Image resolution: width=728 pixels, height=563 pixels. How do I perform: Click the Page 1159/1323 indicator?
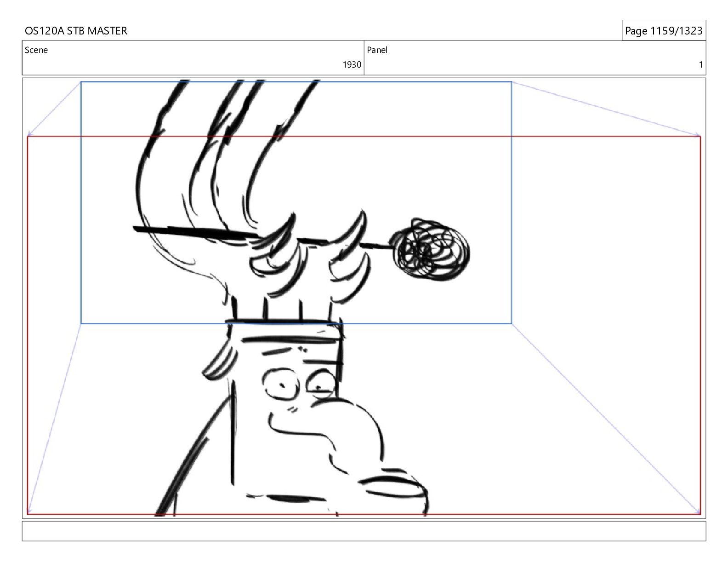point(664,31)
